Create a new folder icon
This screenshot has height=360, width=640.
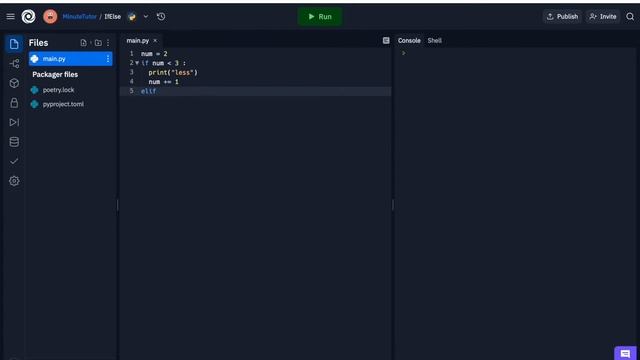pyautogui.click(x=98, y=43)
